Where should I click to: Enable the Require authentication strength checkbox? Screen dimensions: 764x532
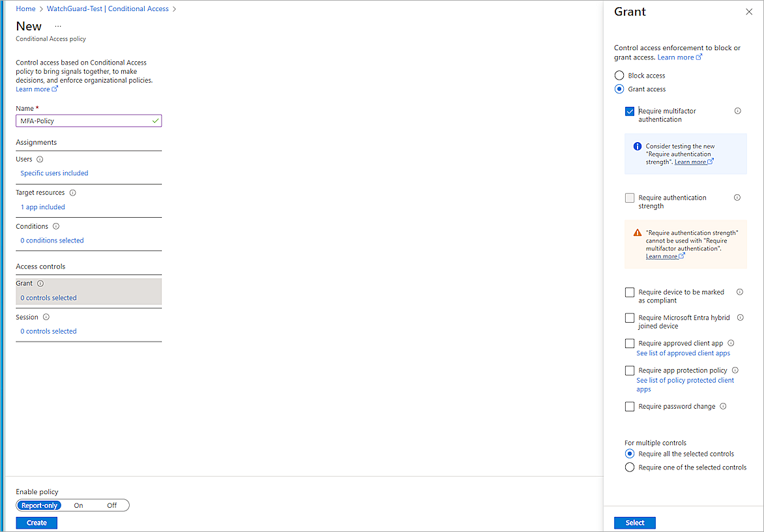coord(630,197)
